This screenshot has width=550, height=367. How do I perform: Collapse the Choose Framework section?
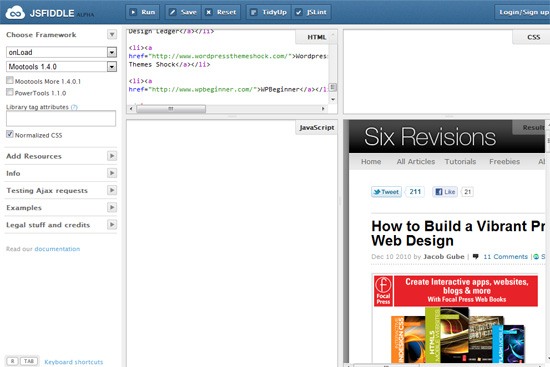click(112, 34)
